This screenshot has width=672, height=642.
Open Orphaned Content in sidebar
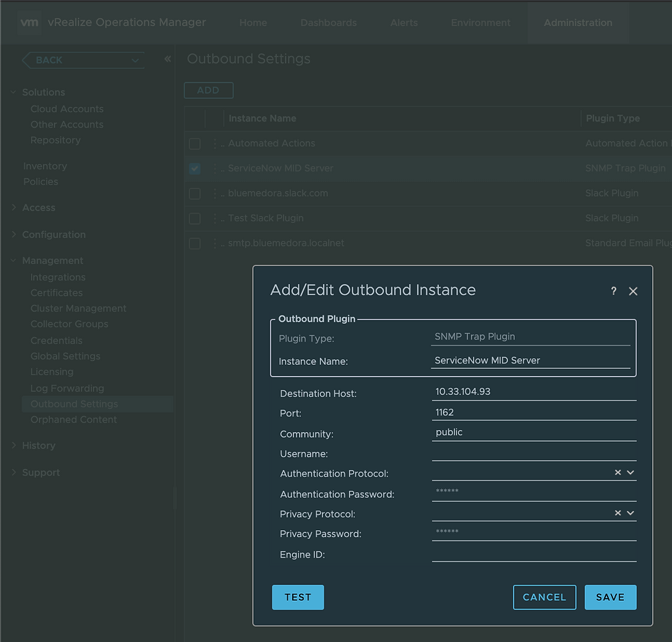coord(74,420)
